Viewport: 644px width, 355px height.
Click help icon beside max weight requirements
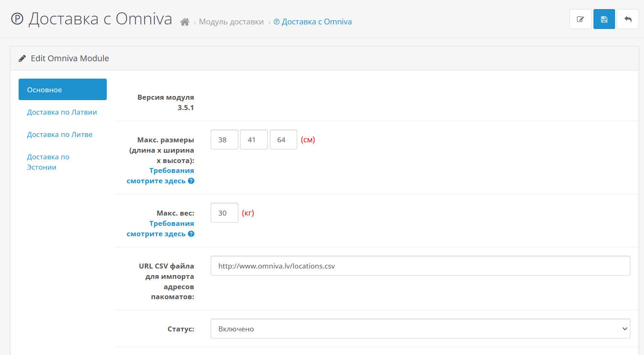pyautogui.click(x=191, y=234)
